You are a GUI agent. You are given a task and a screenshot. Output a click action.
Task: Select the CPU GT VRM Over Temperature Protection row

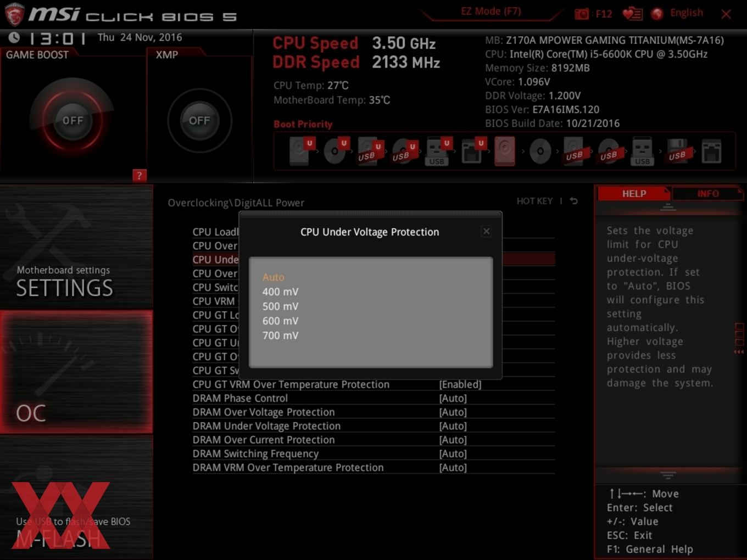pos(374,384)
